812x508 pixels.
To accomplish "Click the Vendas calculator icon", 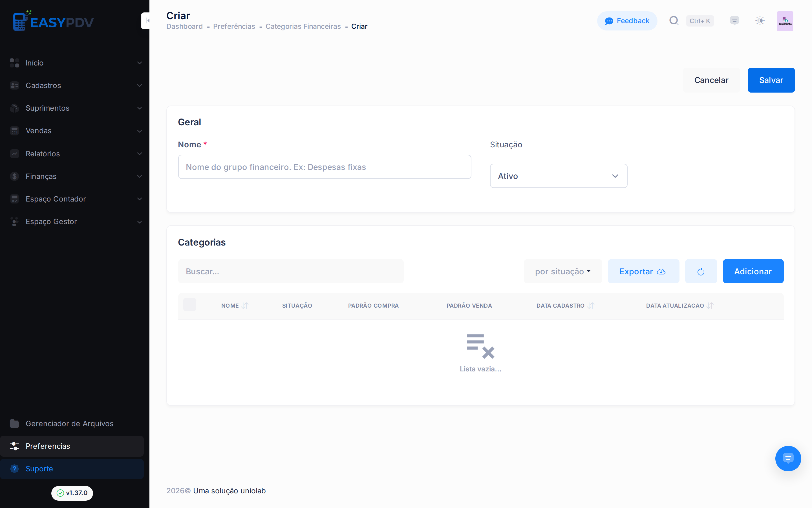I will (14, 131).
